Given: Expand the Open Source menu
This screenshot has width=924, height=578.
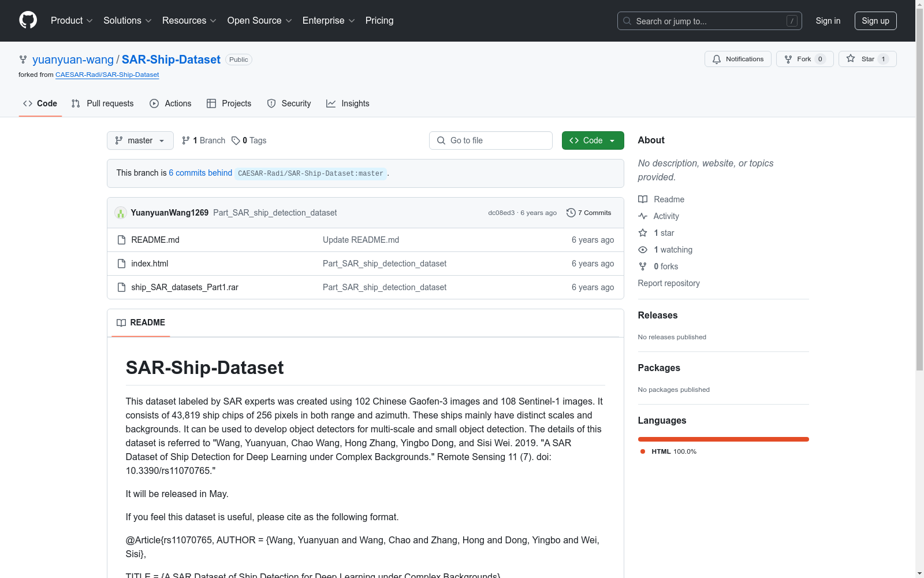Looking at the screenshot, I should (x=260, y=21).
